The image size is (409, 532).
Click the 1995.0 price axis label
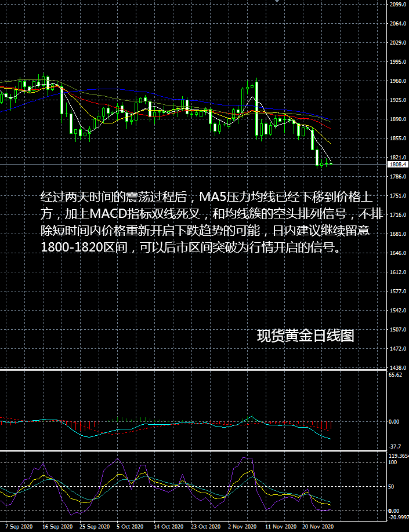tap(398, 62)
